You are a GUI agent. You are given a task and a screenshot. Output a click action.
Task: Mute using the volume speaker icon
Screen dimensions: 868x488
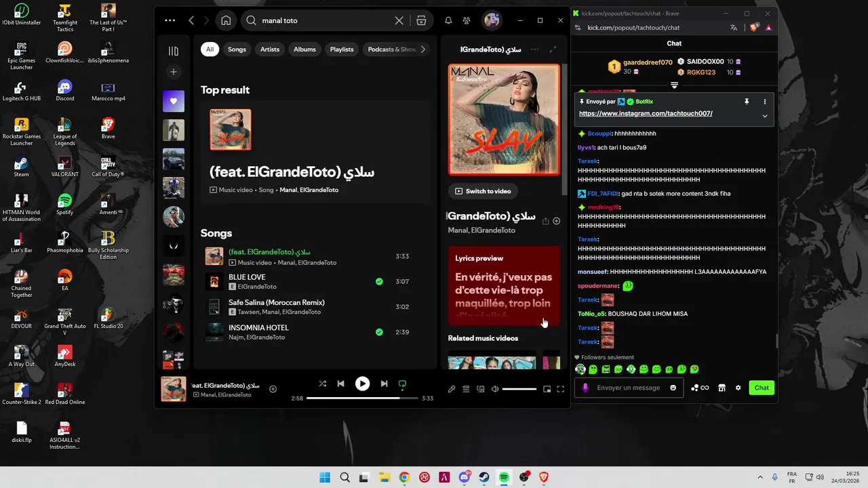495,389
